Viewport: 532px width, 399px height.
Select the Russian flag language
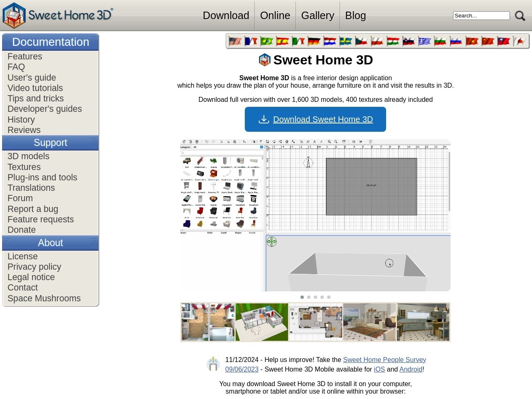[x=456, y=41]
